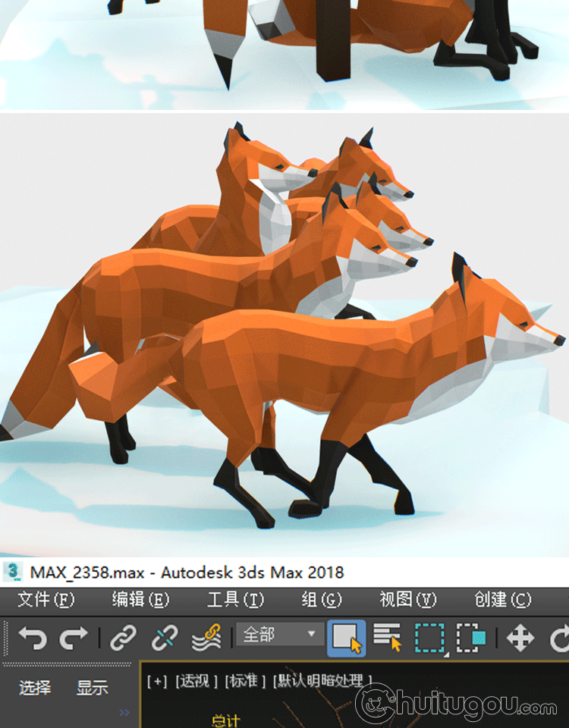Open the [默认明暗处理] shading menu
The width and height of the screenshot is (569, 728).
point(324,681)
